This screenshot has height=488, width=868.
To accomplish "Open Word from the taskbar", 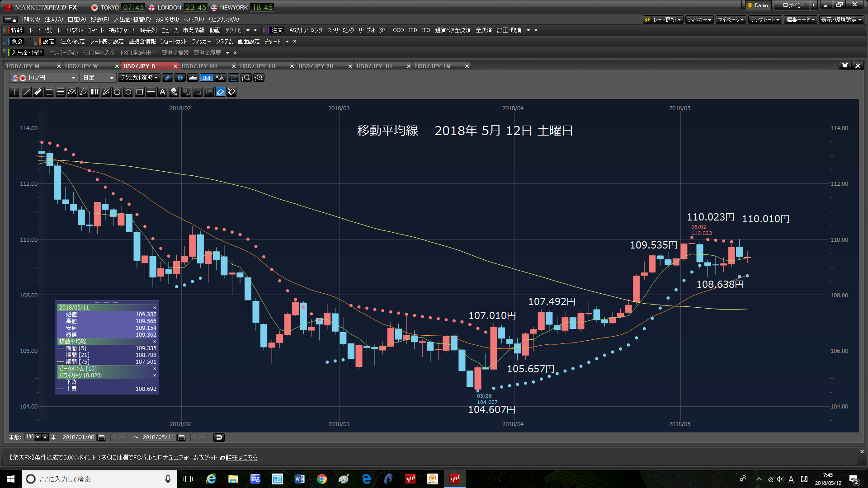I will (299, 479).
